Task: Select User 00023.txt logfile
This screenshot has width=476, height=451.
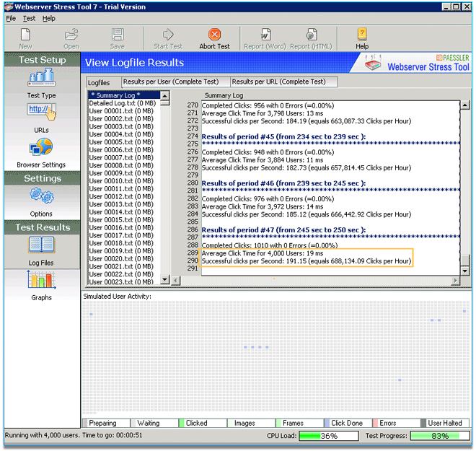Action: 124,282
